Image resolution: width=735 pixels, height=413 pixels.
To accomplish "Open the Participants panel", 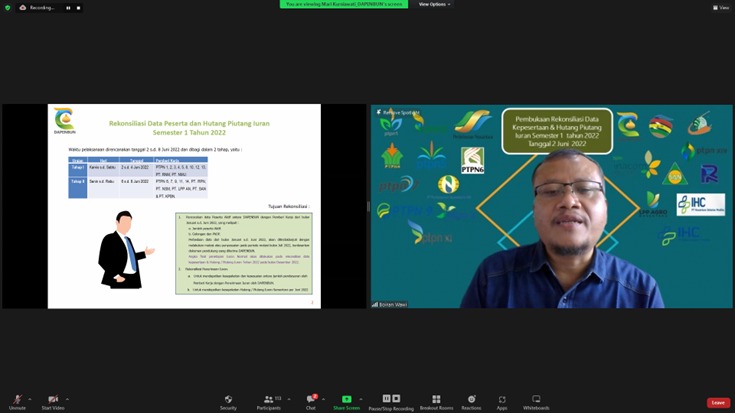I will tap(268, 400).
